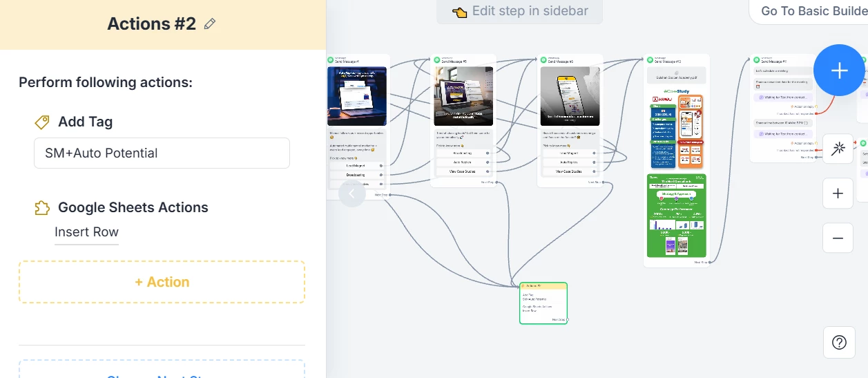This screenshot has height=378, width=868.
Task: Click WhatsApp icon on case study message node
Action: [x=650, y=60]
